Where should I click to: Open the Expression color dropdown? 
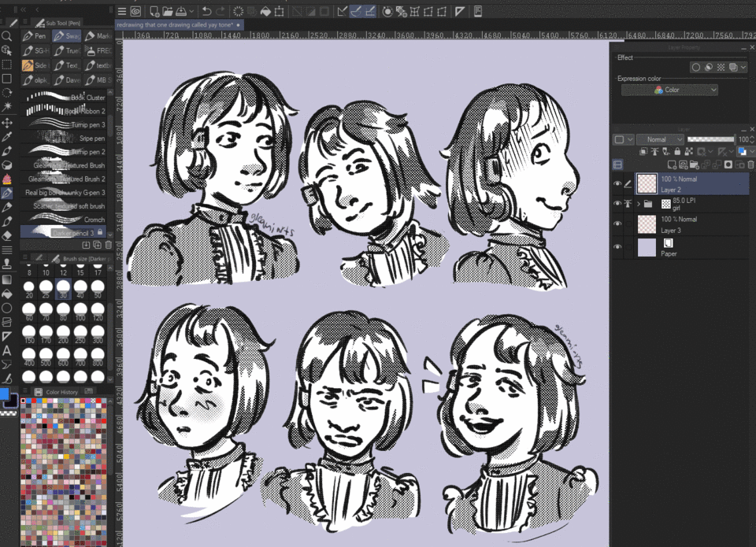pos(669,90)
